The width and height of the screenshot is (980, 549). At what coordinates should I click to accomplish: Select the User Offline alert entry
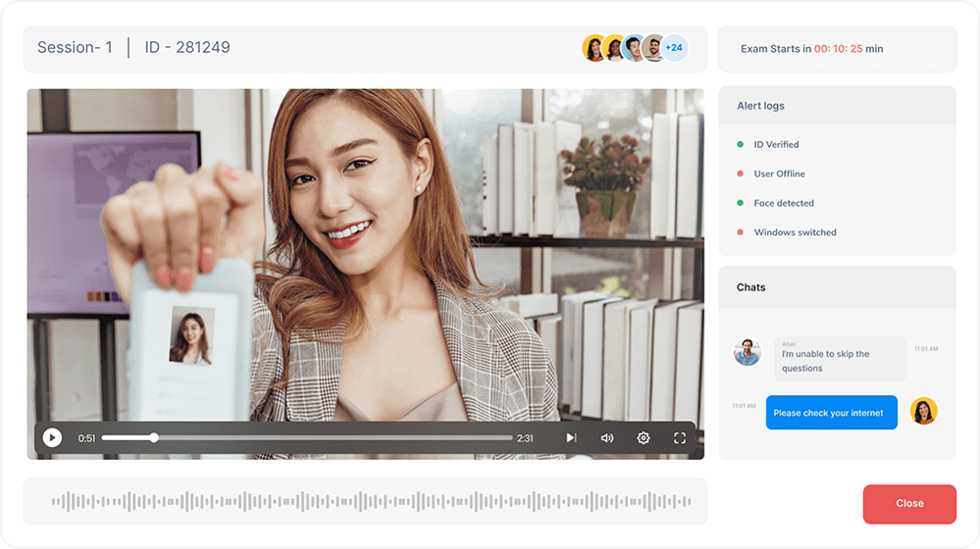[779, 175]
